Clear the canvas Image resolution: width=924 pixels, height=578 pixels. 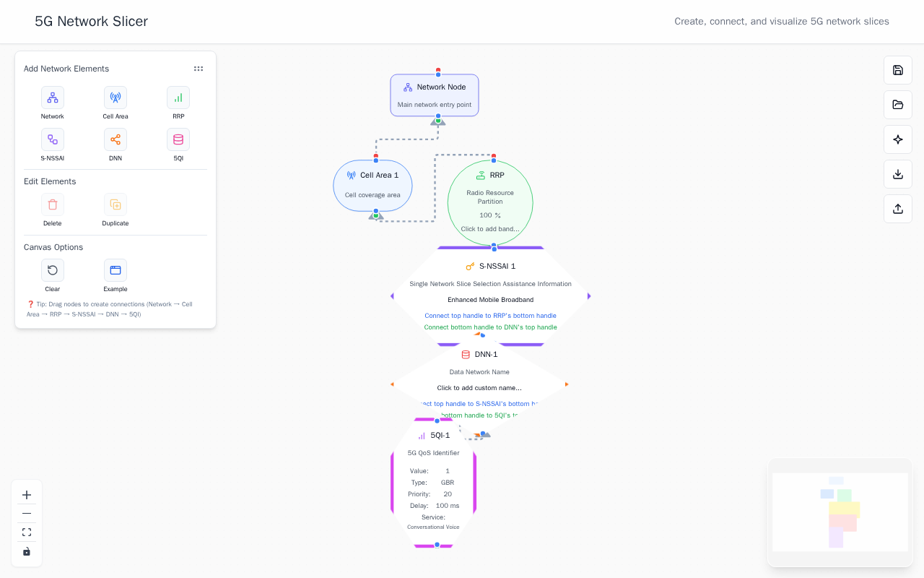(x=52, y=271)
